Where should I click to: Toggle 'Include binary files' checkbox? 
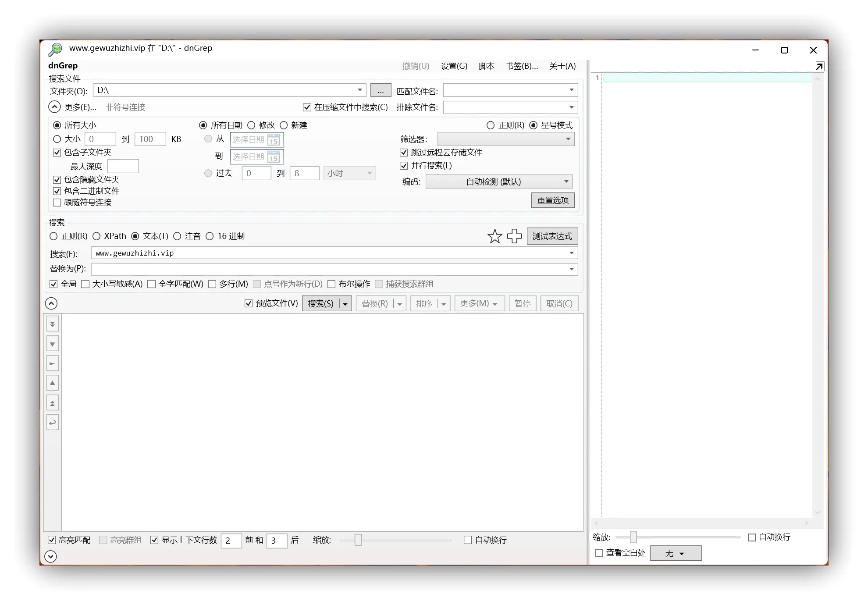pos(57,191)
